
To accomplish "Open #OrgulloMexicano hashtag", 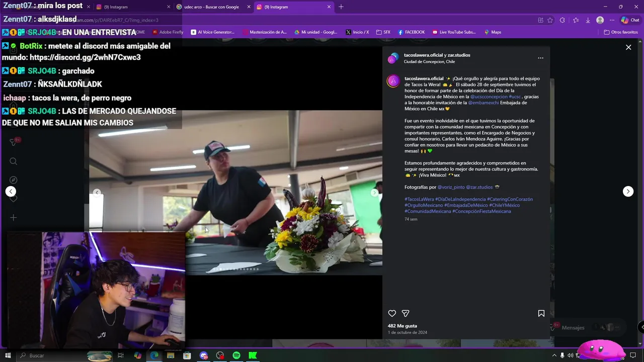I will click(x=424, y=205).
